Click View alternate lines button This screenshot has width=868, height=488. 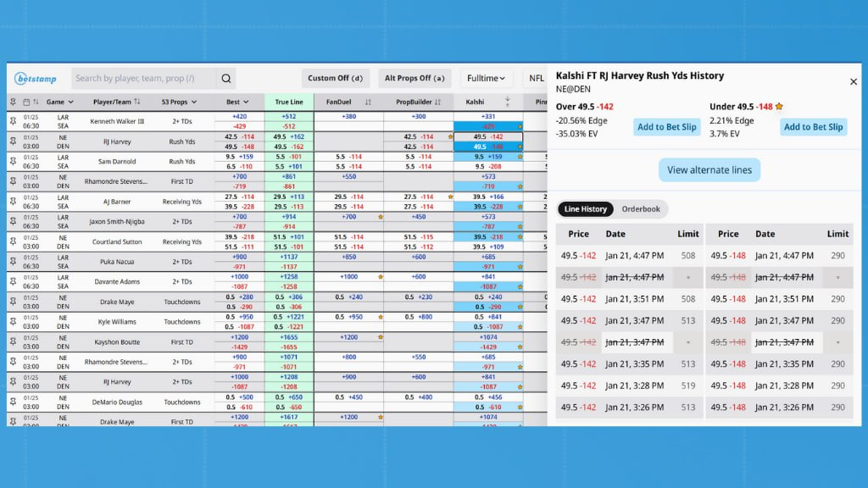709,169
